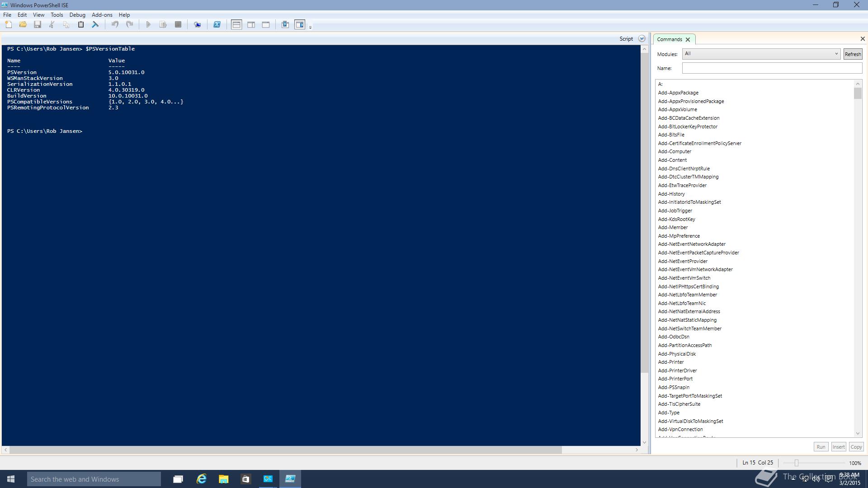The image size is (868, 488).
Task: Open a script file via folder icon
Action: [x=23, y=25]
